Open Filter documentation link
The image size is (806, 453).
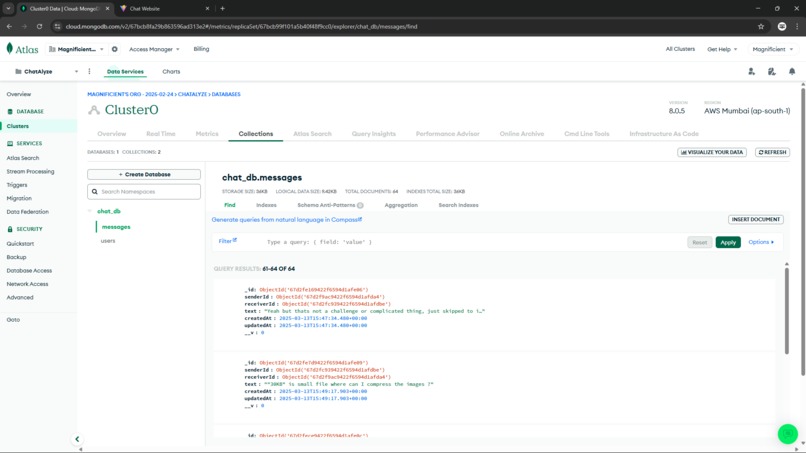coord(227,241)
